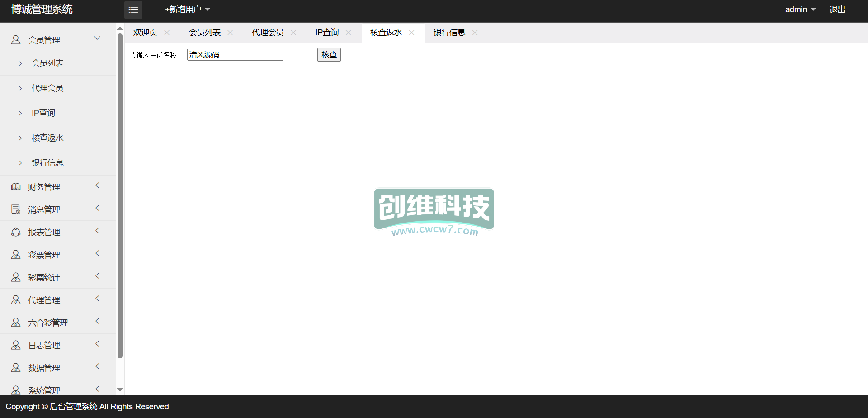
Task: Click the 会员管理 person icon
Action: pos(16,40)
